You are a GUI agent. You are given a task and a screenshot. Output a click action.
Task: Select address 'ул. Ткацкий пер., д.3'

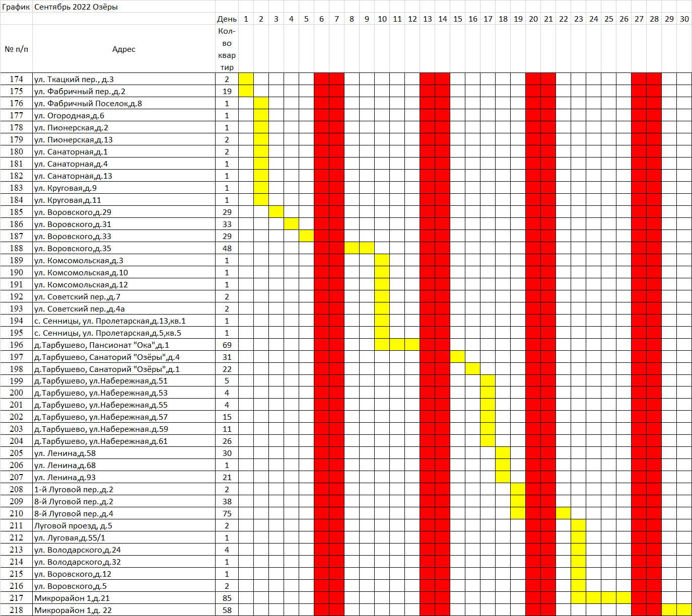tap(124, 79)
